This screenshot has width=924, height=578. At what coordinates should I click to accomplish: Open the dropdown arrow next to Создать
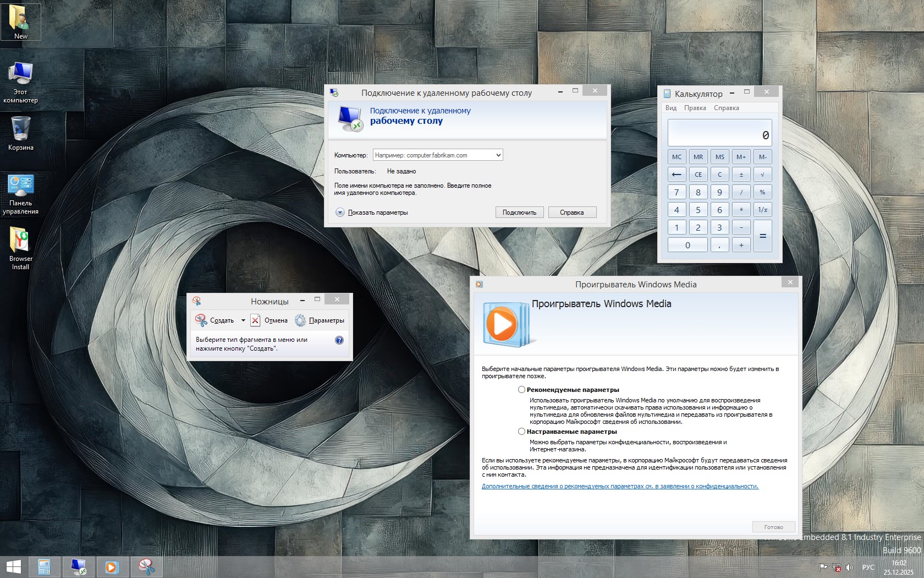[x=243, y=320]
